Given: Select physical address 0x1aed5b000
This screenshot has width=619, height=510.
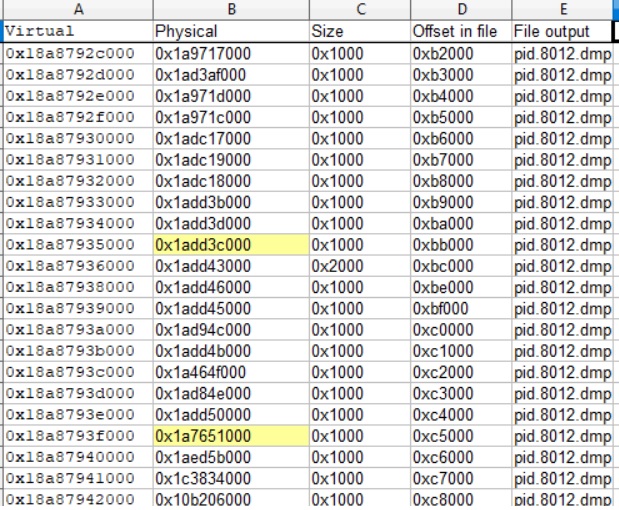Looking at the screenshot, I should click(x=231, y=457).
